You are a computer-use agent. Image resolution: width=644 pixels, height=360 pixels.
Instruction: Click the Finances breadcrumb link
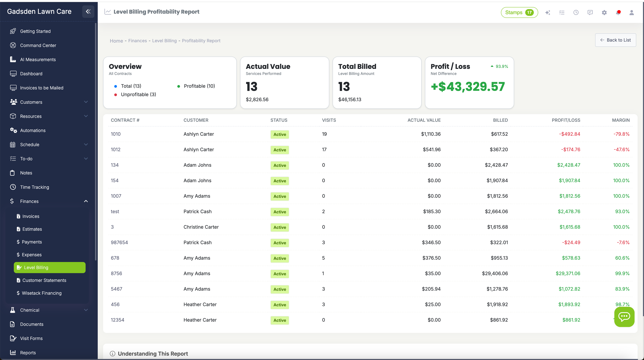137,41
